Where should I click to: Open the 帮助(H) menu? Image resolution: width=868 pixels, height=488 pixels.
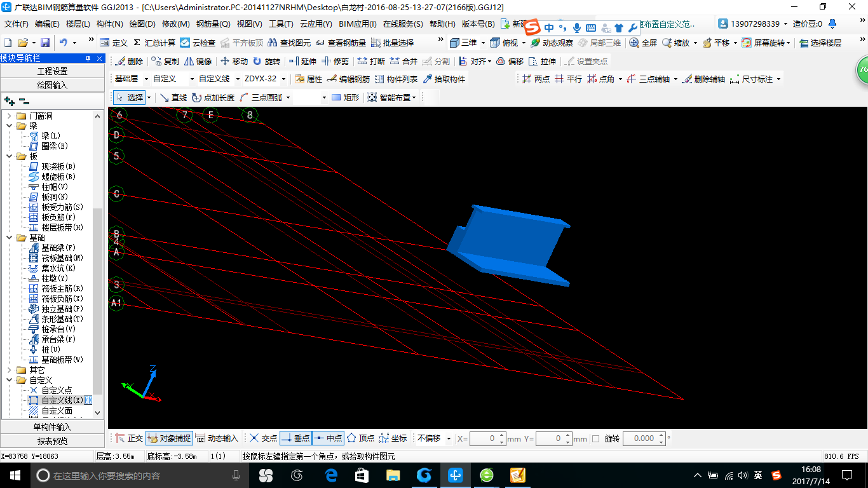tap(442, 24)
